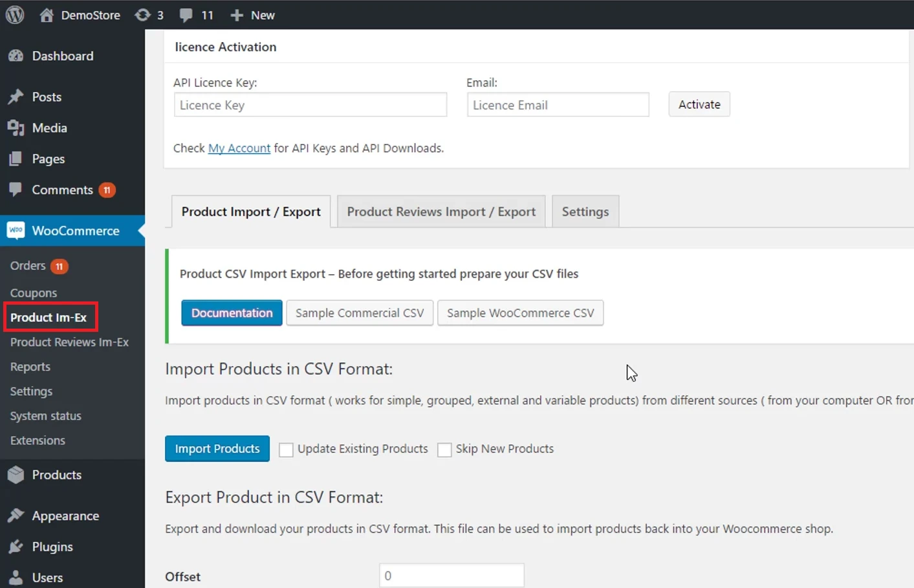Screen dimensions: 914x588
Task: Enable Update Existing Products checkbox
Action: [x=286, y=449]
